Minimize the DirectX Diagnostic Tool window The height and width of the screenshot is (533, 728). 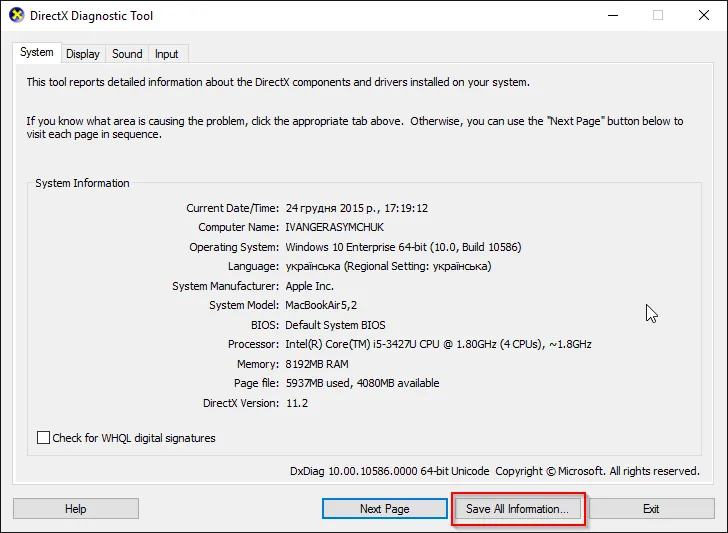613,15
